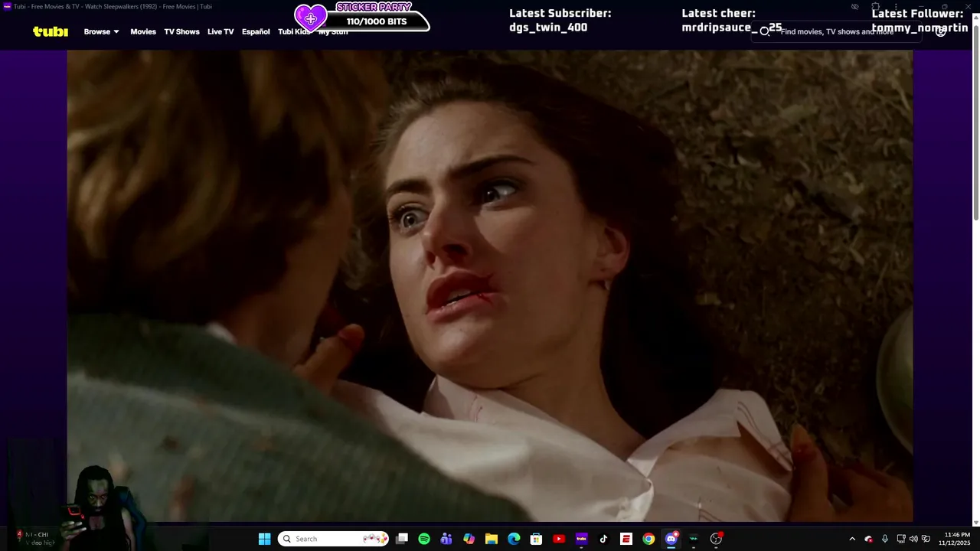Switch to Live TV

[x=220, y=31]
